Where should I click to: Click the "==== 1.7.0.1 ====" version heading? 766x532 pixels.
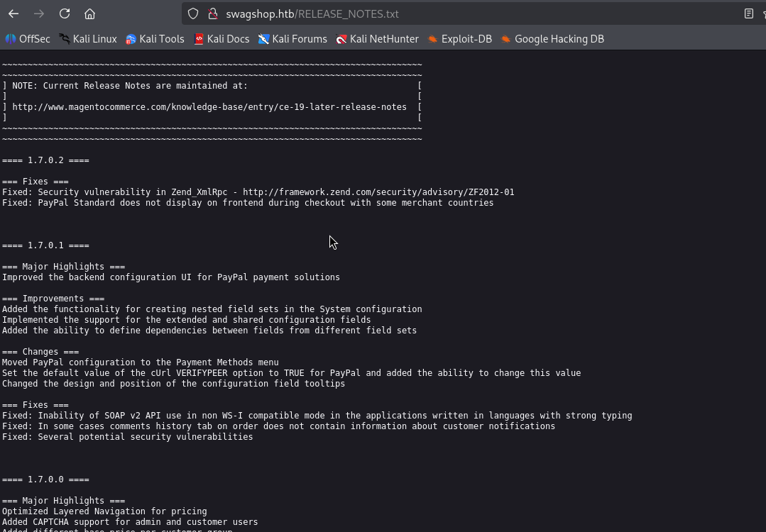46,245
